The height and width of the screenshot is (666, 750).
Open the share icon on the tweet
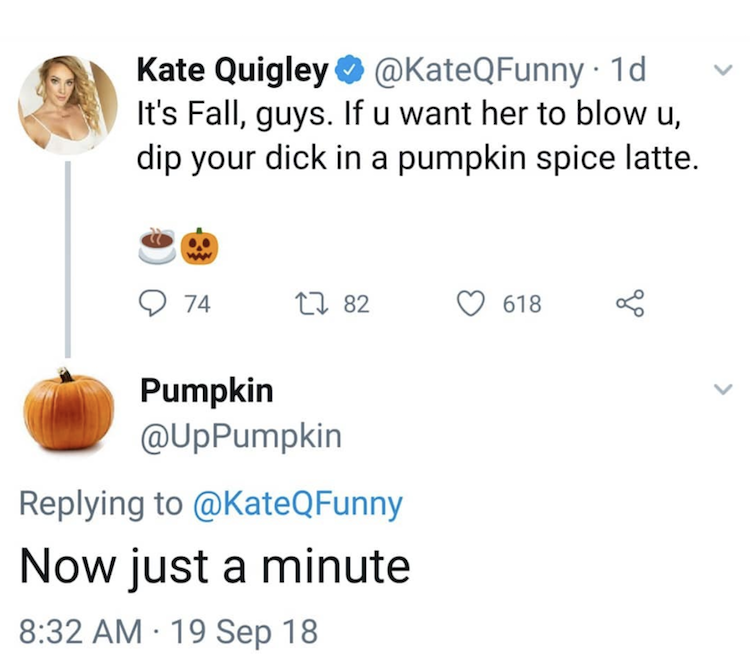(x=628, y=304)
